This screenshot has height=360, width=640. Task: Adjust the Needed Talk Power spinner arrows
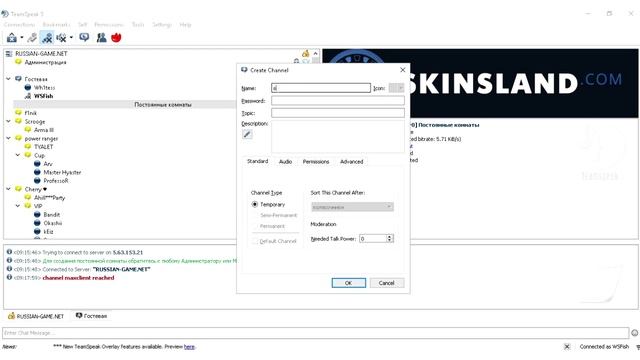tap(390, 238)
